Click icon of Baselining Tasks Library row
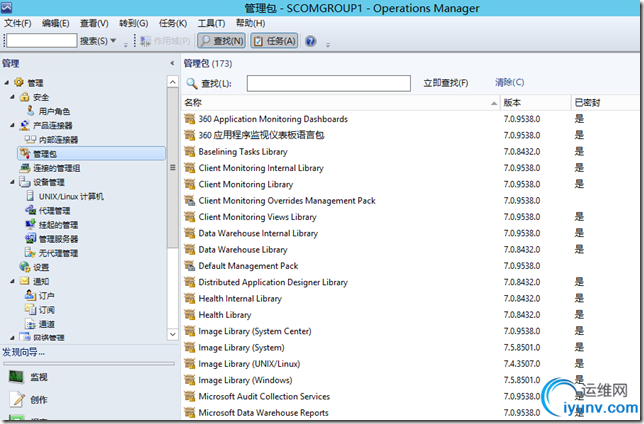The width and height of the screenshot is (644, 424). 189,152
